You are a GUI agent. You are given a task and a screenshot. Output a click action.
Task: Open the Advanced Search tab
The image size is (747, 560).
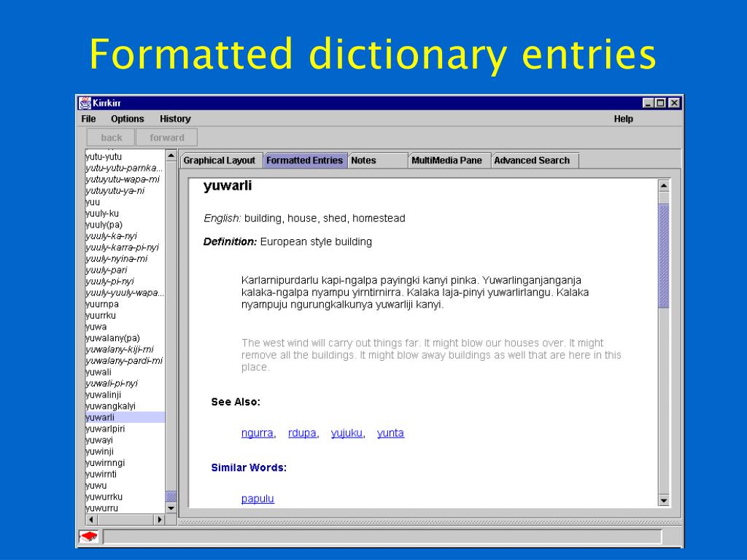coord(535,160)
